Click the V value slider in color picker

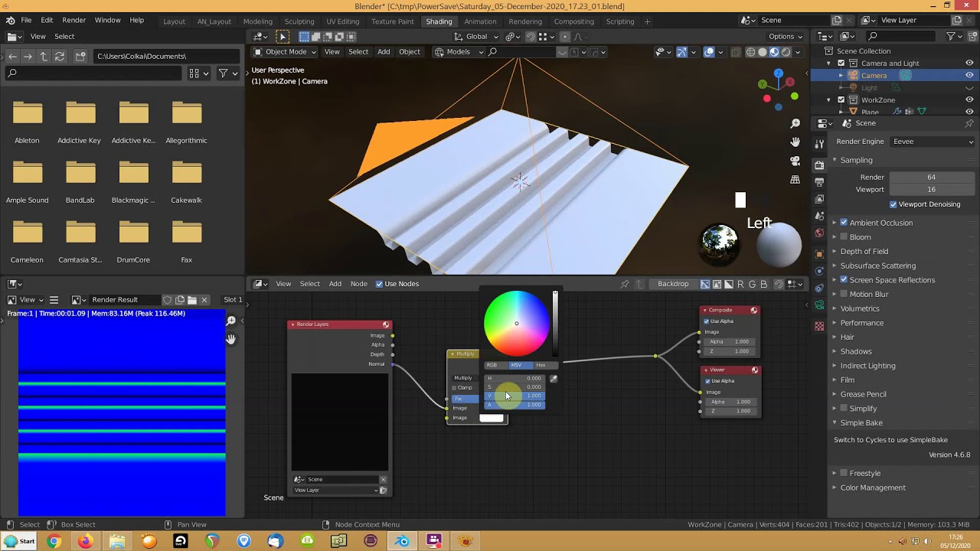click(514, 396)
